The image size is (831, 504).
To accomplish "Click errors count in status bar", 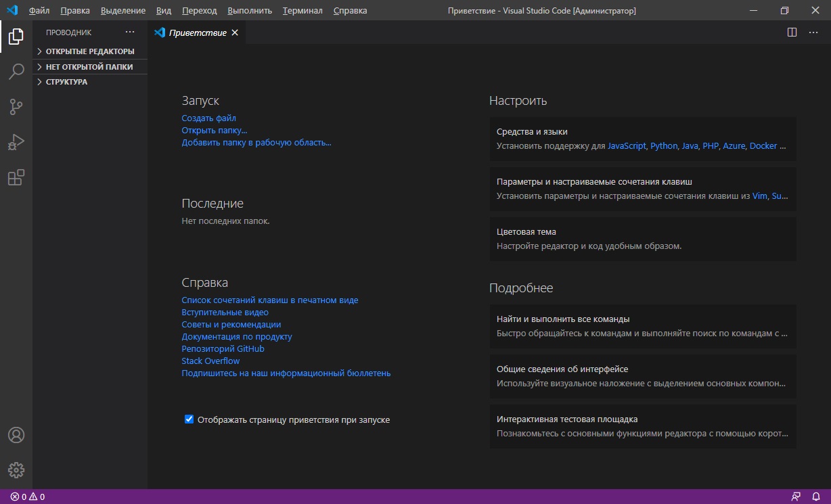I will coord(19,497).
